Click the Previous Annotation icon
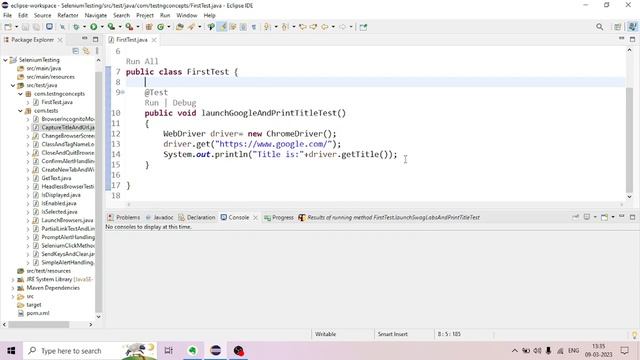The width and height of the screenshot is (640, 360). [285, 27]
